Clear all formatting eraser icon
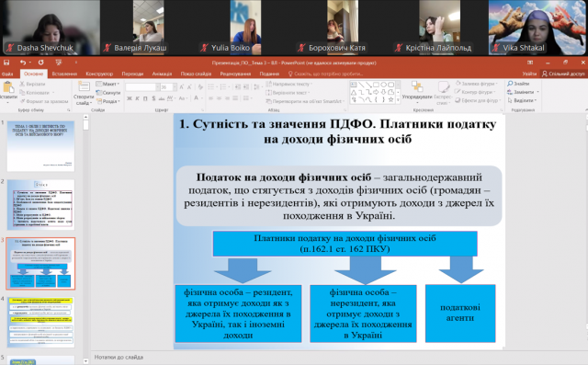Screen dimensions: 588x365 200,87
